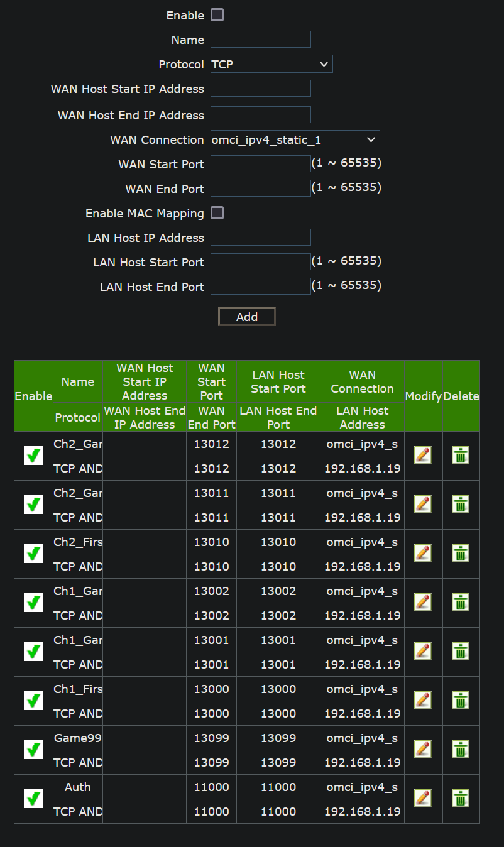Delete the Game99 forwarding rule
504x847 pixels.
click(x=461, y=749)
